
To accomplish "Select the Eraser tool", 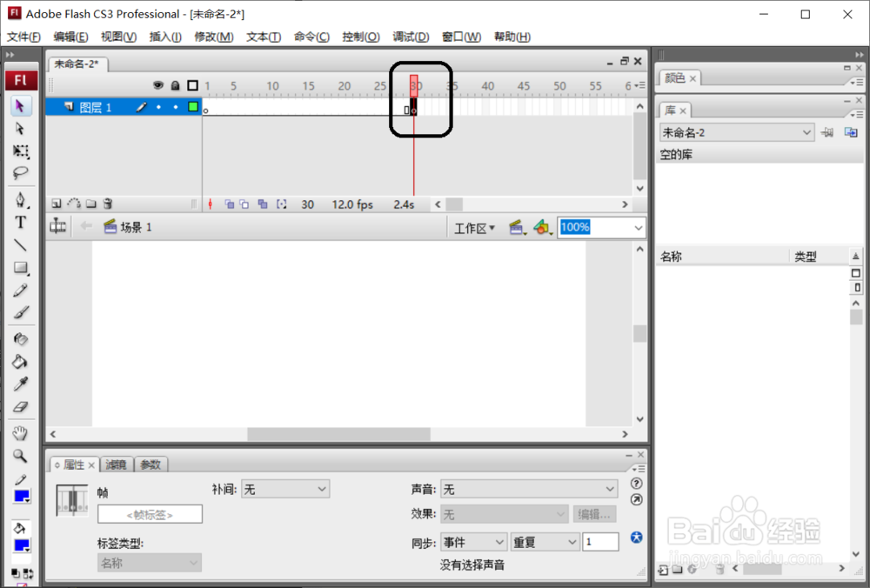I will (x=21, y=406).
